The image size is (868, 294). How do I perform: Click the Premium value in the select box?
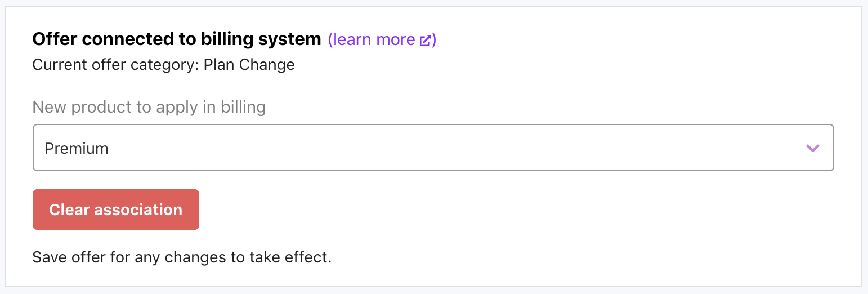point(77,149)
